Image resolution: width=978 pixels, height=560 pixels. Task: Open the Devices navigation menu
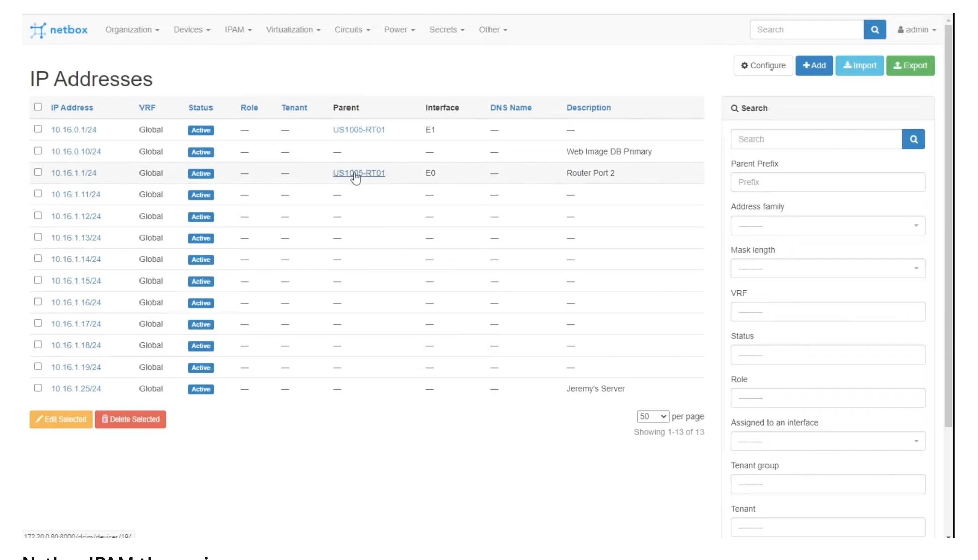192,30
